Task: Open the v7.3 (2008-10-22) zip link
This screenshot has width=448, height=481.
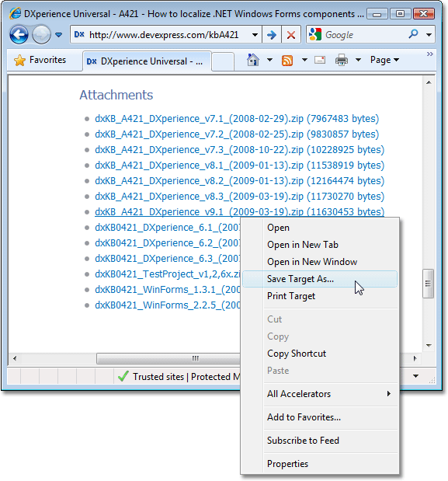Action: pos(239,150)
